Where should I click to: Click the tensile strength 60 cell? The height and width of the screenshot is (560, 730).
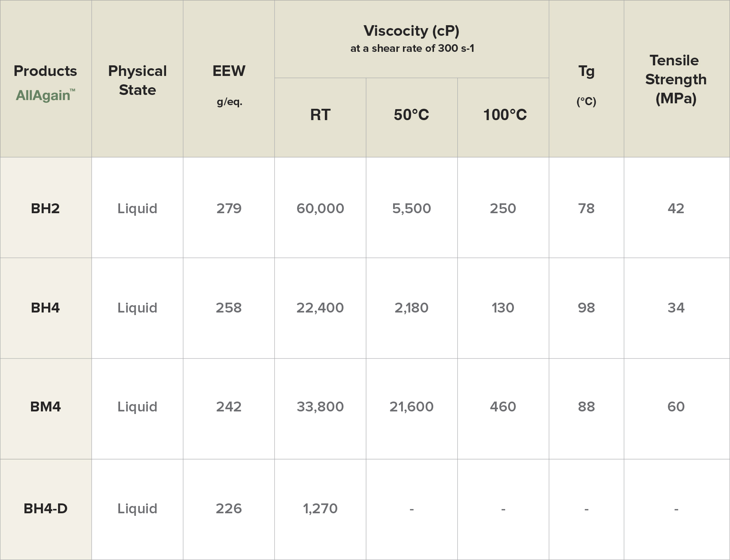point(676,407)
